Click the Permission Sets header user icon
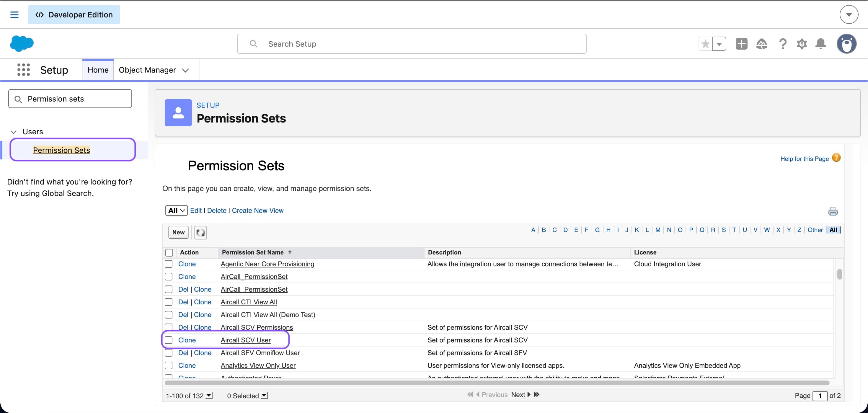The width and height of the screenshot is (868, 413). [x=178, y=113]
